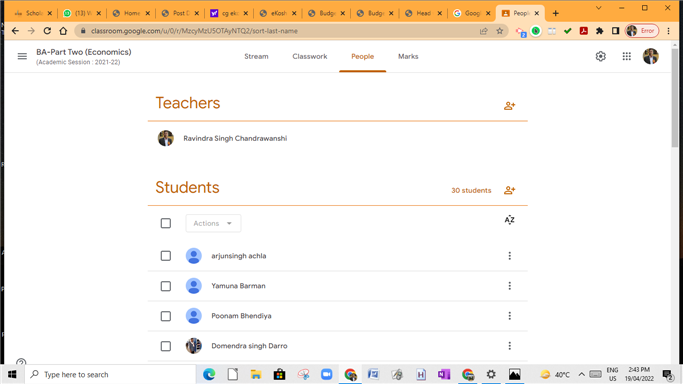Open the 40°C weather widget
The width and height of the screenshot is (683, 384).
pyautogui.click(x=555, y=374)
